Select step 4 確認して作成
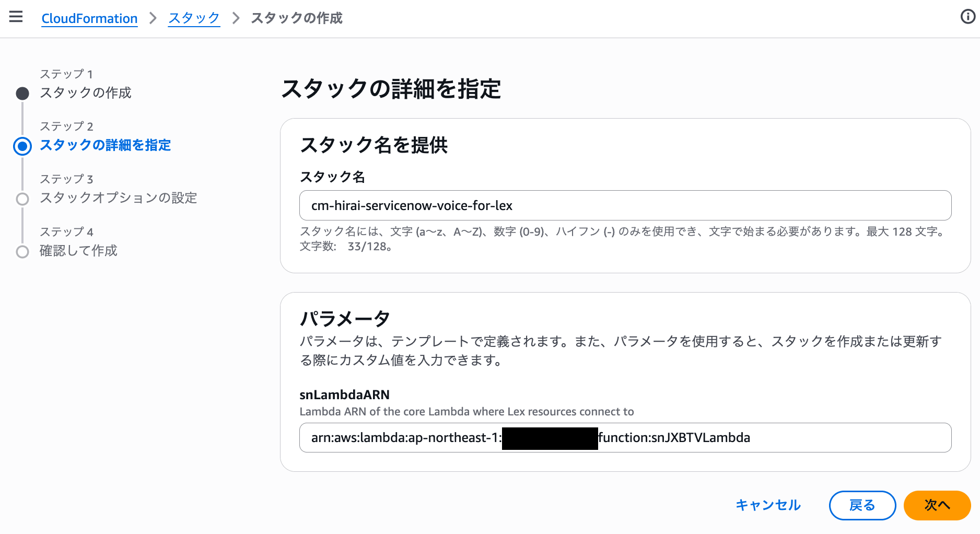This screenshot has height=534, width=980. pyautogui.click(x=78, y=251)
